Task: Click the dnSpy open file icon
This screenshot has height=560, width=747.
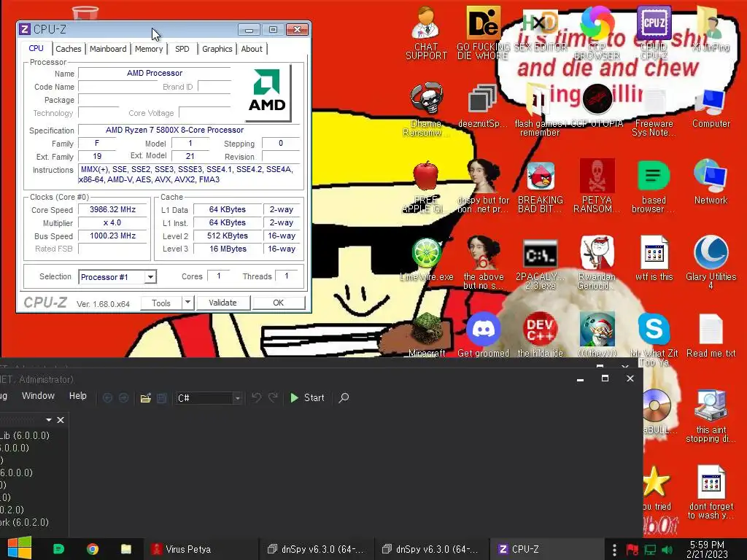Action: click(146, 398)
